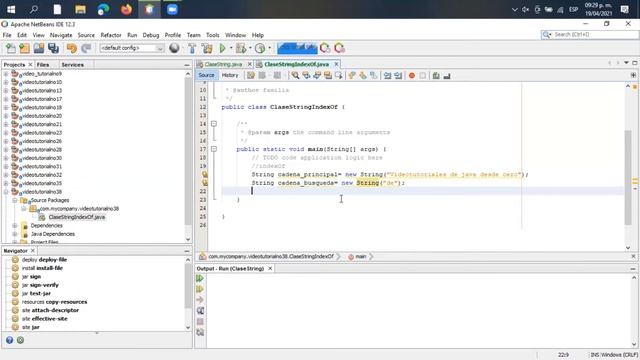Expand Dependencies tree node
Screen dimensions: 640x360
pos(15,226)
